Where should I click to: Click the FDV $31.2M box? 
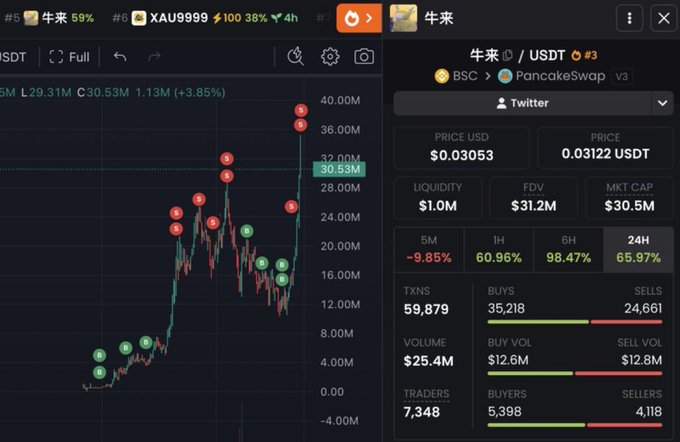[533, 198]
